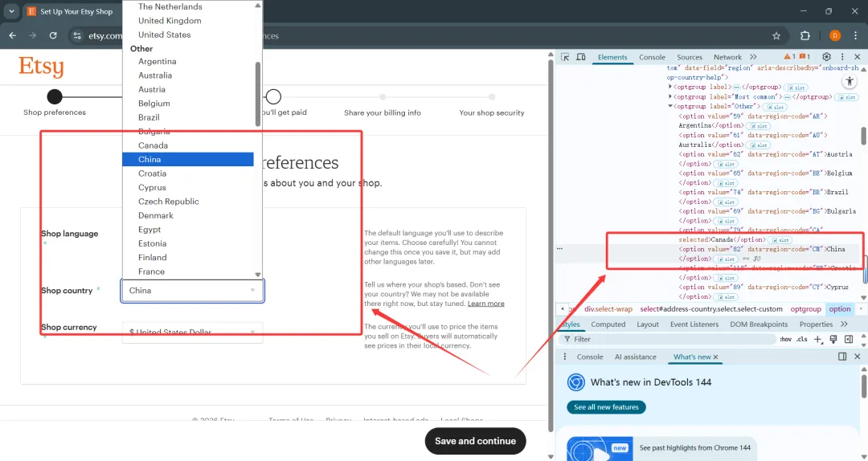Close the What's new drawer tab

click(x=716, y=357)
